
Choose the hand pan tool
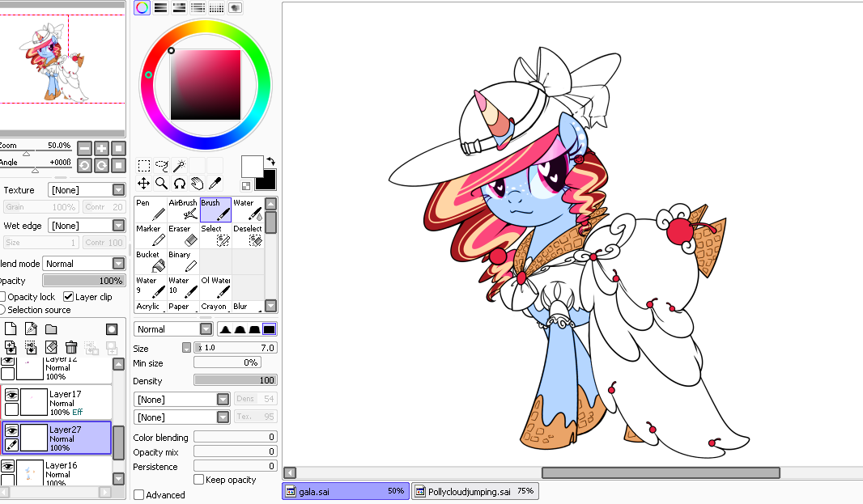(197, 183)
